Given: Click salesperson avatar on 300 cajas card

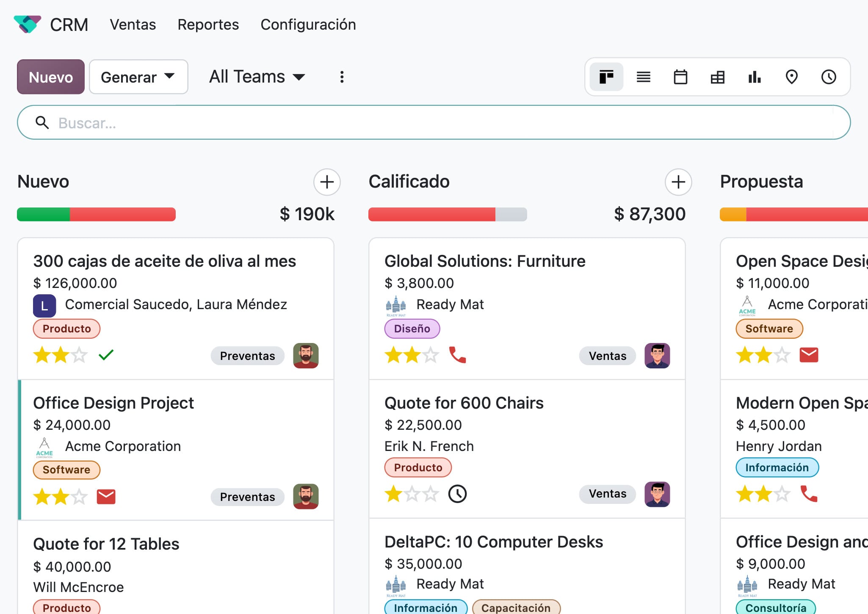Looking at the screenshot, I should [306, 356].
